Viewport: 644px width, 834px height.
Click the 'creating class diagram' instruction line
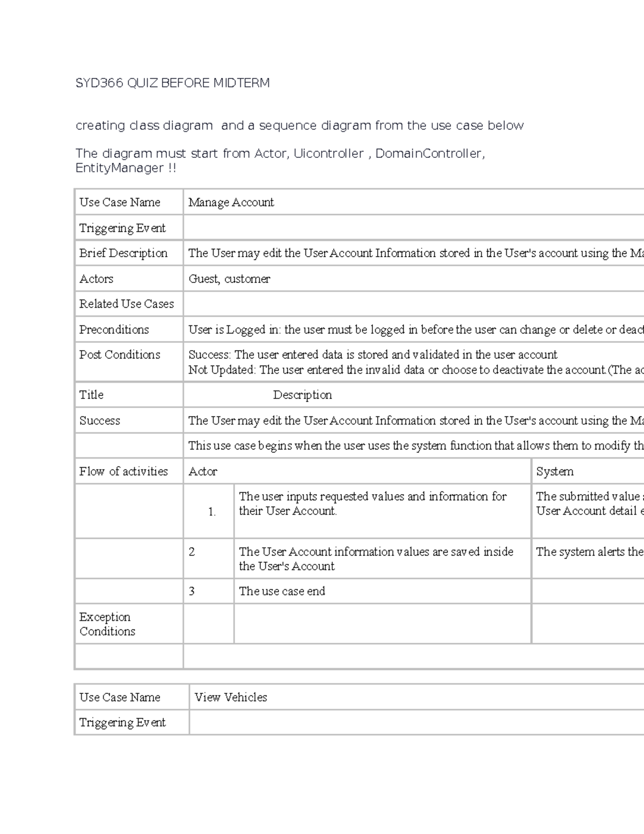point(299,126)
